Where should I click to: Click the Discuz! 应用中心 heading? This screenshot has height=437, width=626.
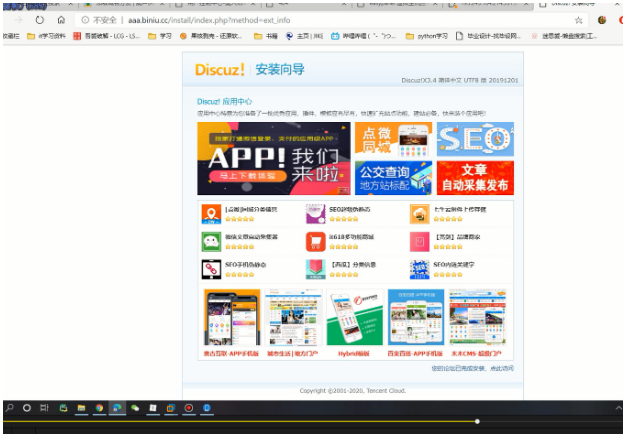pos(224,101)
